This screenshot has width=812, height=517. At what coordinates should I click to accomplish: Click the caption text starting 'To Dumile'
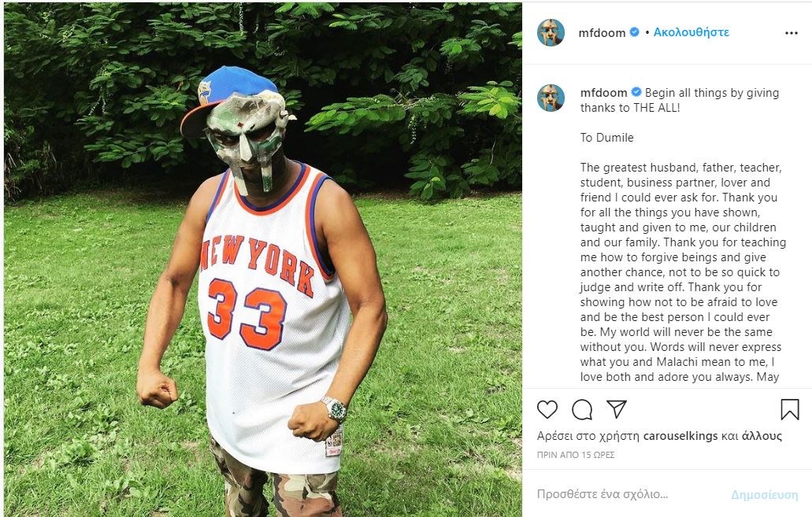(607, 138)
